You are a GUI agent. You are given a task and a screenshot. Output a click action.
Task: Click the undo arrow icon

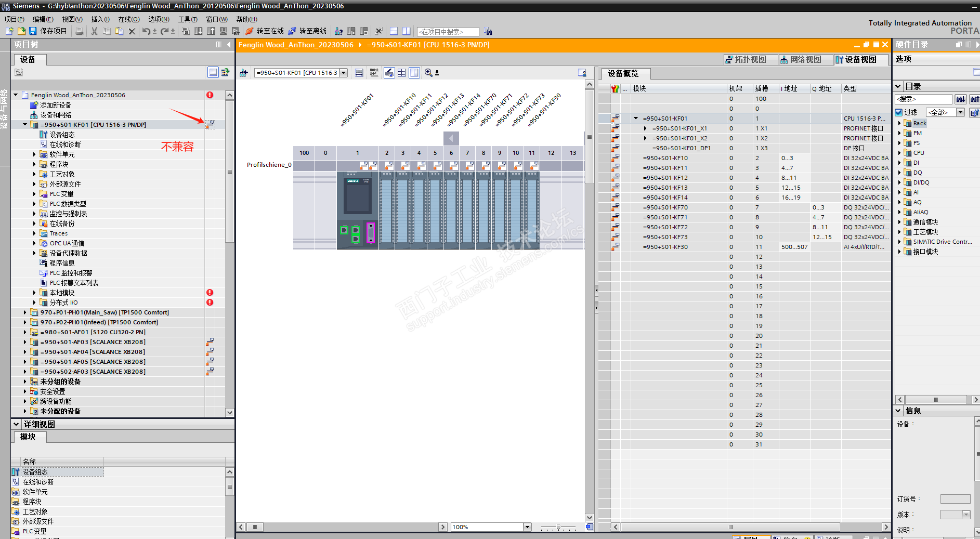point(147,31)
